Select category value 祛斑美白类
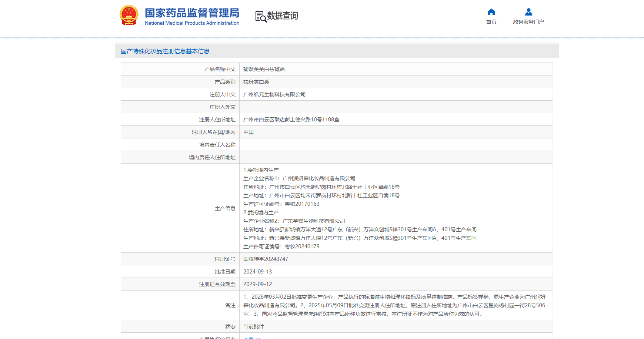Screen dimensions: 644x339 [x=256, y=82]
